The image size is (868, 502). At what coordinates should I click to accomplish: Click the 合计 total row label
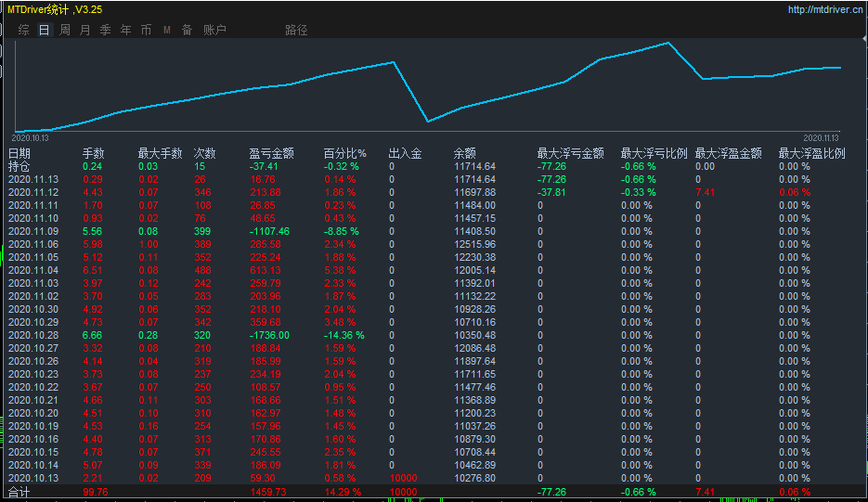[19, 492]
